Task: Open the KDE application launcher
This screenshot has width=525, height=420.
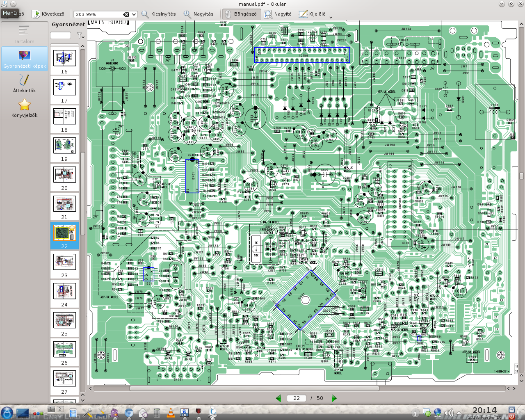Action: (7, 413)
